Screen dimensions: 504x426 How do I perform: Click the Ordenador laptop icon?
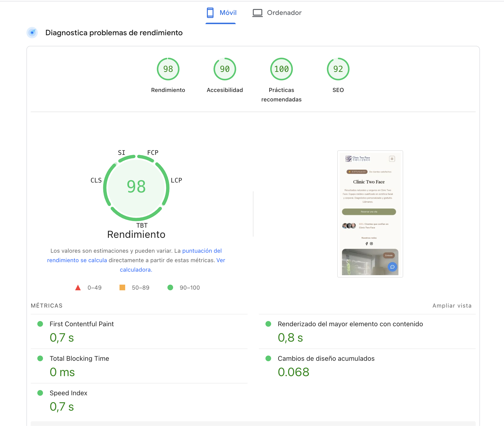(257, 13)
